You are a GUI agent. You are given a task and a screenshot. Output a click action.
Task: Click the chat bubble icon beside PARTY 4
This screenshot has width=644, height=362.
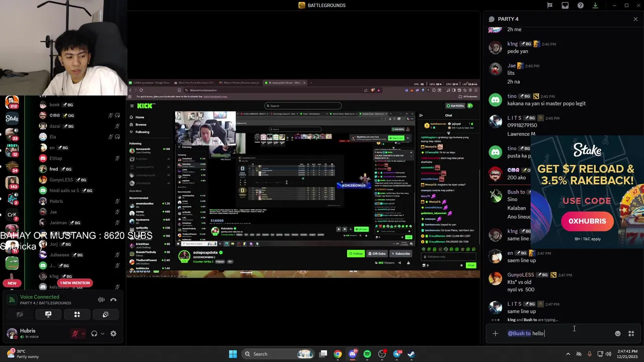[x=492, y=19]
